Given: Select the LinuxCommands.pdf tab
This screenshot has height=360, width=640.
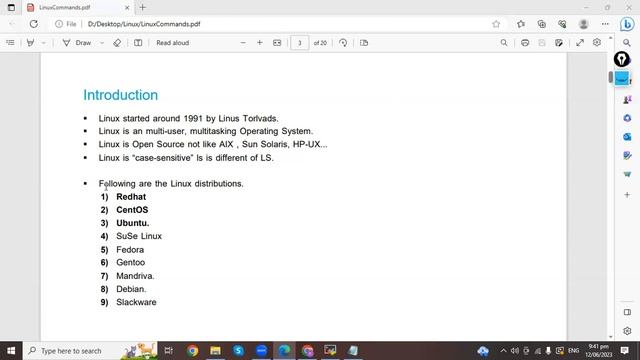Looking at the screenshot, I should point(78,7).
